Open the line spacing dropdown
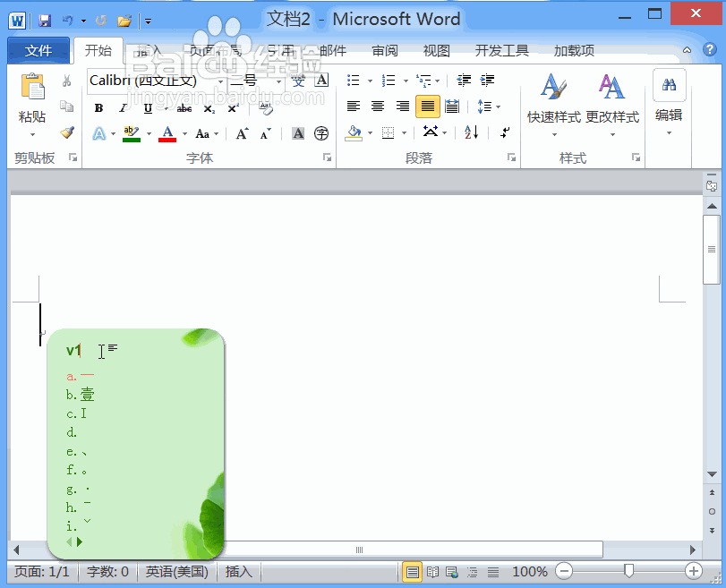Screen dimensions: 726x588 coord(497,106)
